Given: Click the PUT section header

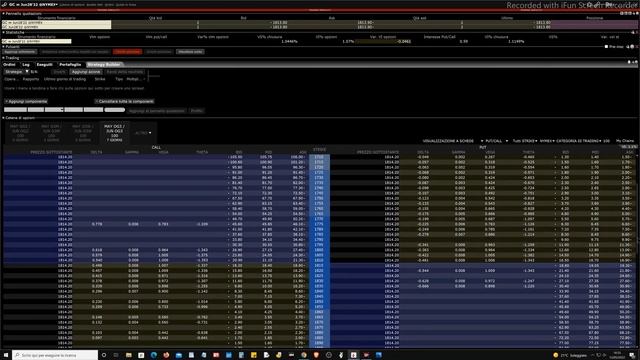Looking at the screenshot, I should pyautogui.click(x=483, y=147).
